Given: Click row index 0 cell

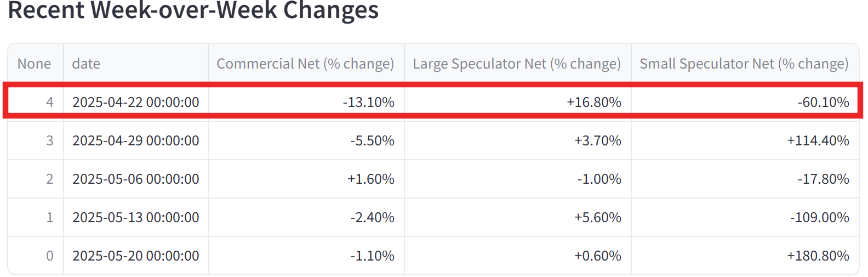Looking at the screenshot, I should click(36, 256).
